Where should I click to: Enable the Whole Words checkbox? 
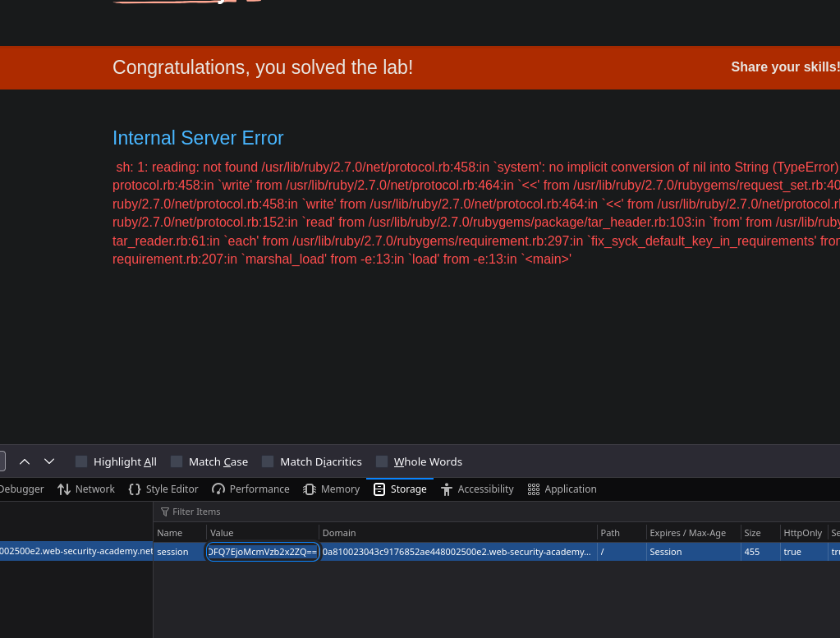382,461
